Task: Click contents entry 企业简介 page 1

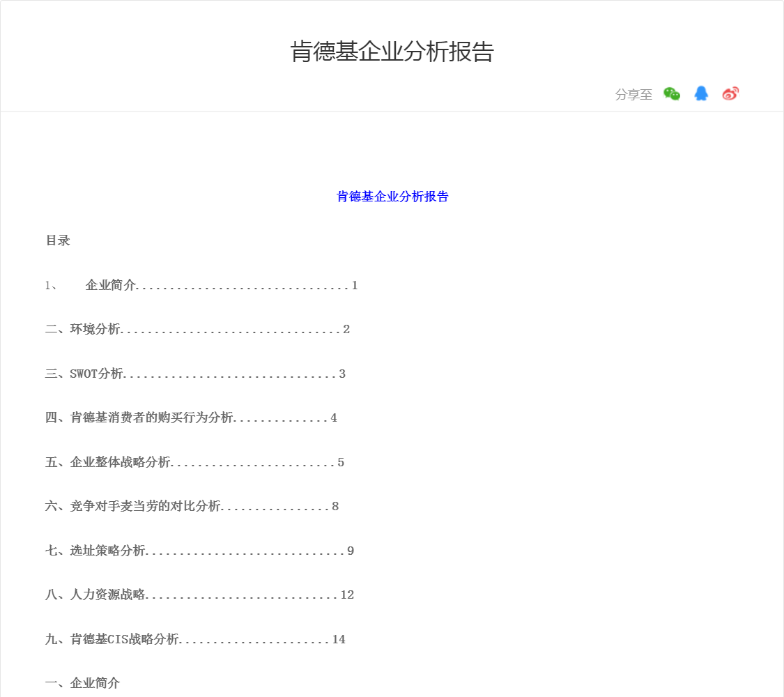Action: point(201,285)
